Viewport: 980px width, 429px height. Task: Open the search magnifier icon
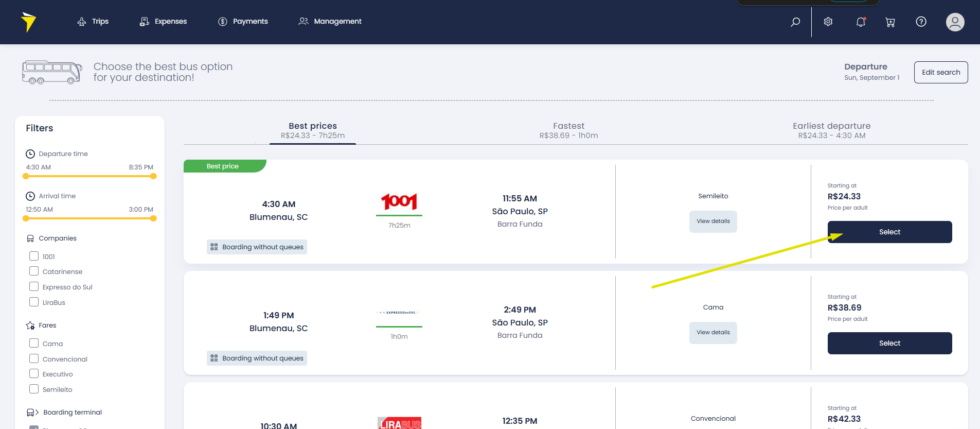point(795,22)
